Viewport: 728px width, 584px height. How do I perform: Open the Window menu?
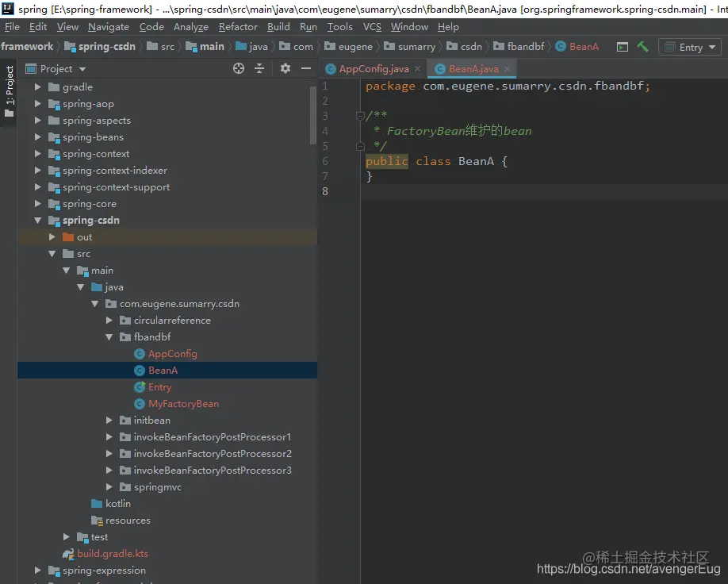[409, 27]
